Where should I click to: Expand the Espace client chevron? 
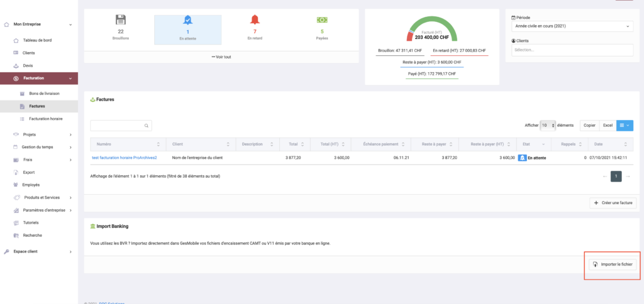click(70, 252)
